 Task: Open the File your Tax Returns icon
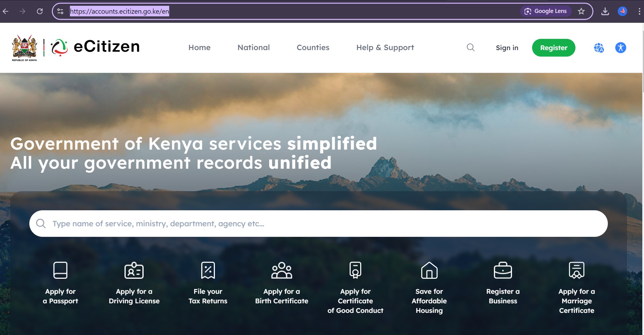[208, 270]
